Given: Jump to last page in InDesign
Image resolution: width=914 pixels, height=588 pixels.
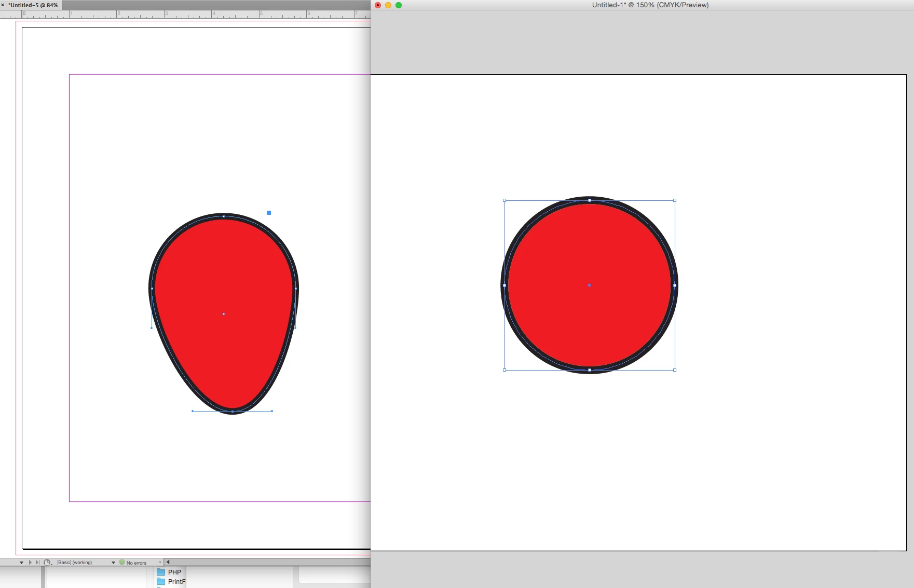Looking at the screenshot, I should [37, 563].
